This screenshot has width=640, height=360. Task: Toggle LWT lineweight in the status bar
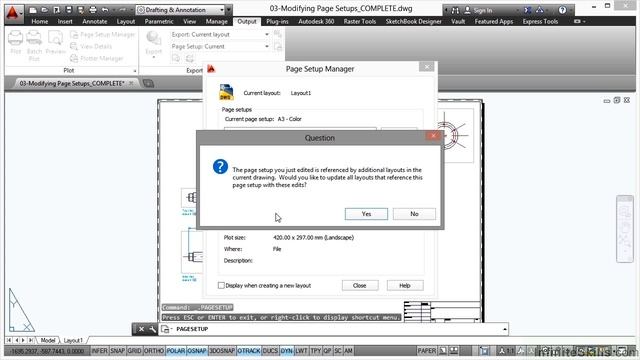click(301, 351)
